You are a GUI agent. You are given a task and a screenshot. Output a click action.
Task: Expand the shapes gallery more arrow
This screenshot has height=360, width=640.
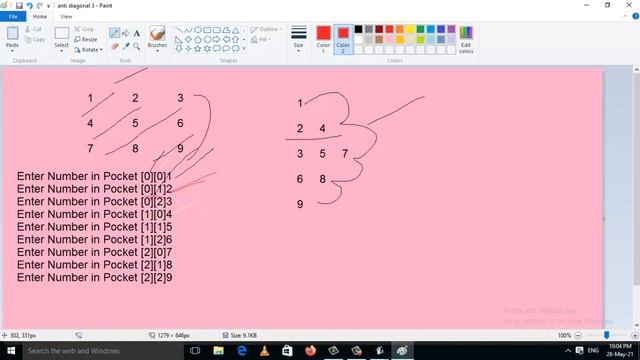click(x=244, y=49)
